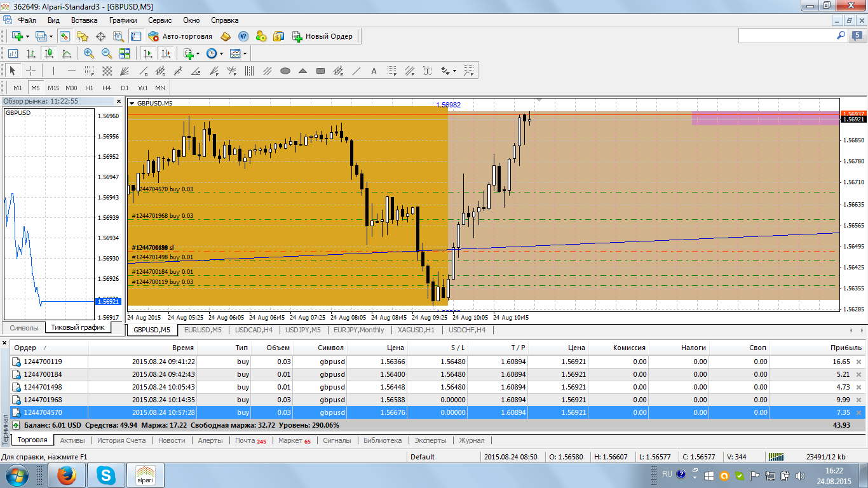
Task: Select the Draw Ellipse tool
Action: tap(285, 71)
